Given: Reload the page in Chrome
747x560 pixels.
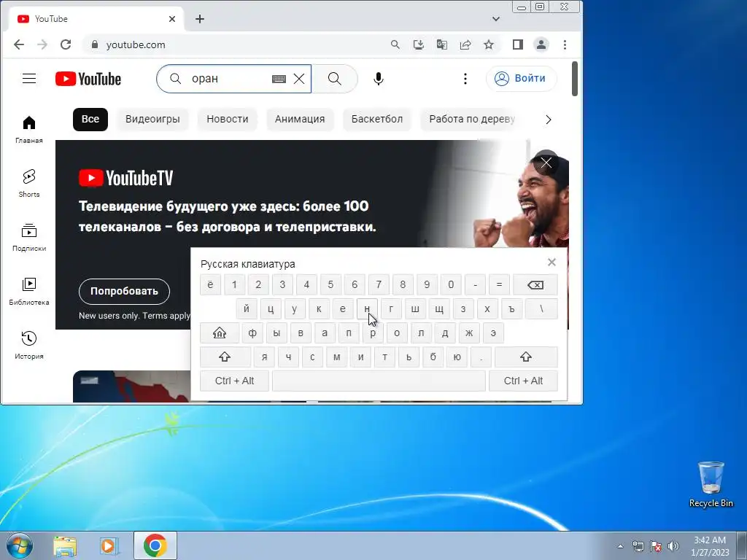Looking at the screenshot, I should tap(66, 44).
